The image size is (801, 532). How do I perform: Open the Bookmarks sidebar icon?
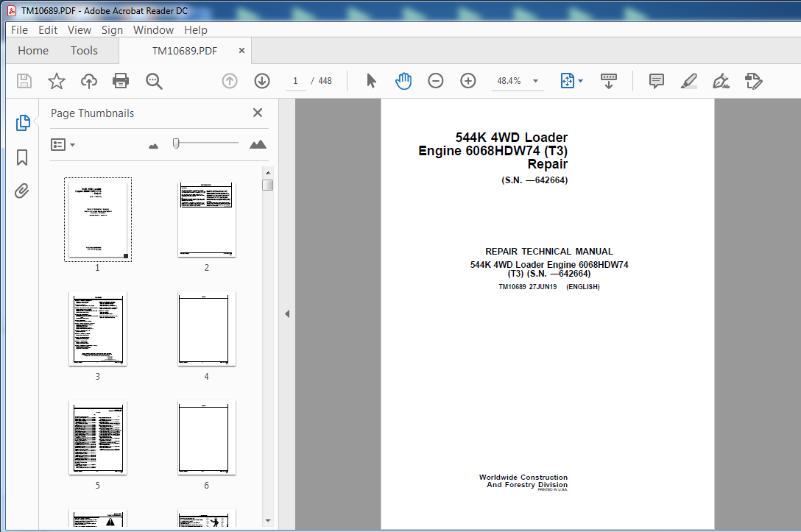click(x=22, y=157)
